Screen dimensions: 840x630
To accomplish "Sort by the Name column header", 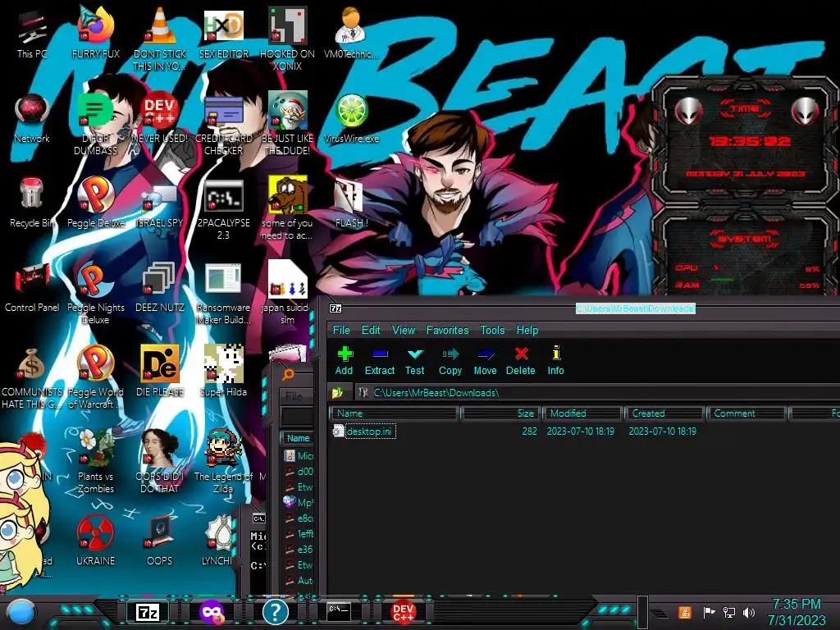I will (394, 413).
